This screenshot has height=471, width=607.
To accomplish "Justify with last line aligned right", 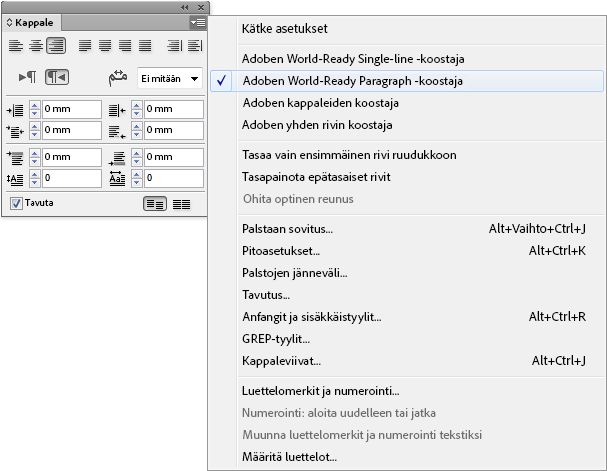I will (125, 46).
